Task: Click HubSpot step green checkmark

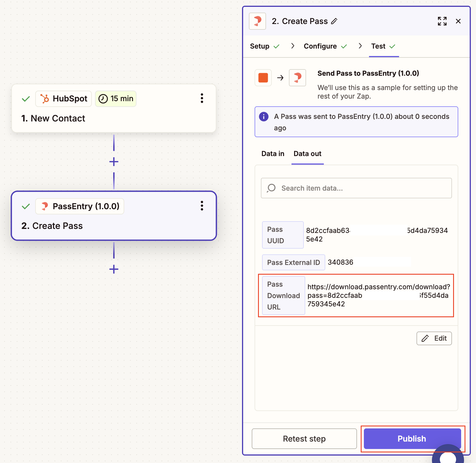Action: click(26, 99)
